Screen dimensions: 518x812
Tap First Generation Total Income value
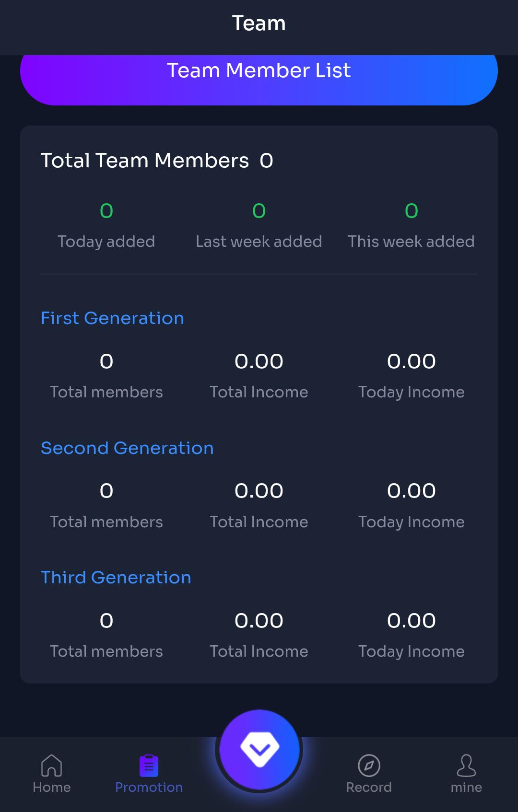point(259,361)
